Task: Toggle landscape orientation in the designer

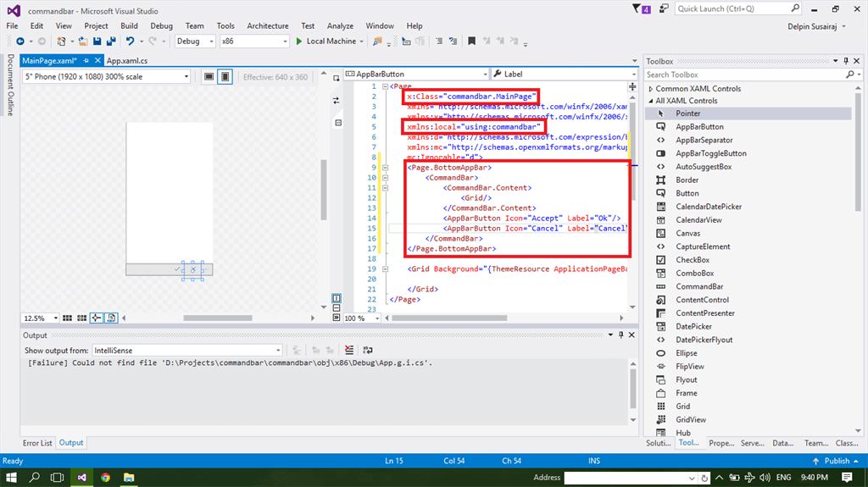Action: (x=209, y=76)
